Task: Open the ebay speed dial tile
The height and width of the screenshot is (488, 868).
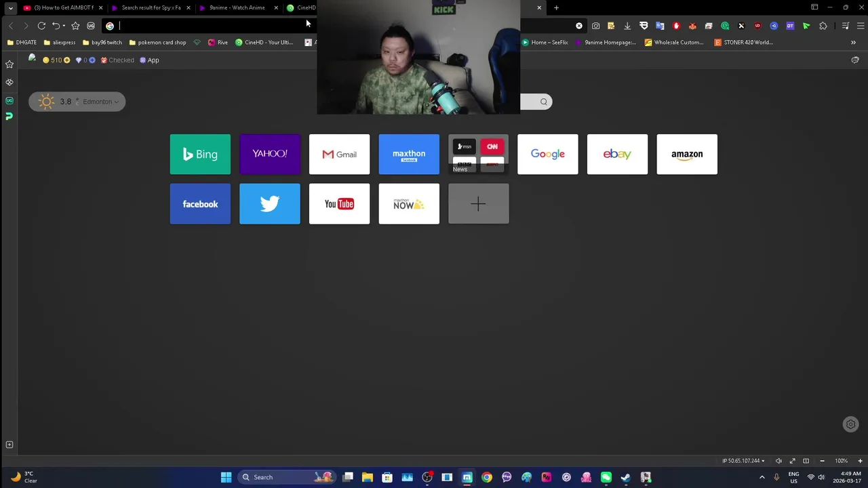Action: (617, 155)
